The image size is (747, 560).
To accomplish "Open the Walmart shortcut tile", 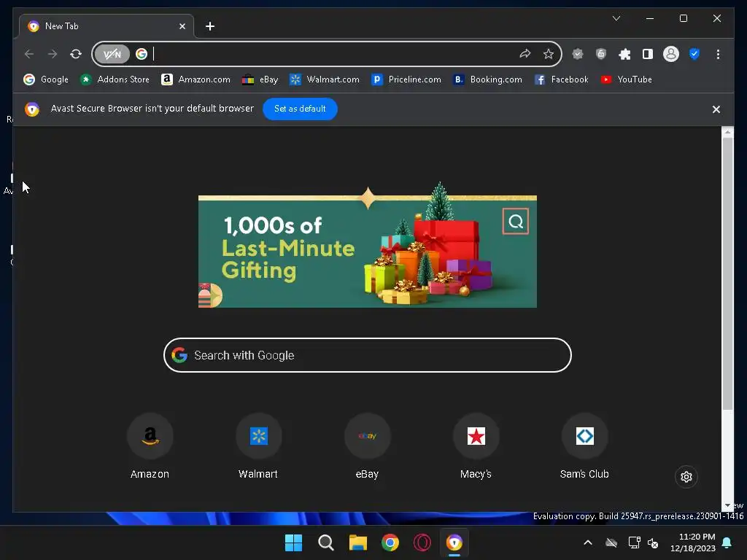I will (259, 447).
